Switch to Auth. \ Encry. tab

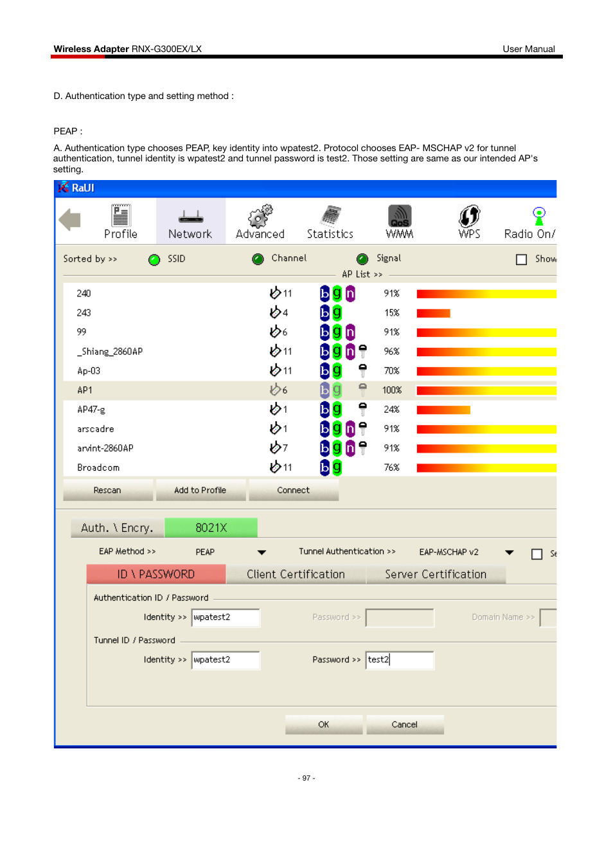(118, 528)
